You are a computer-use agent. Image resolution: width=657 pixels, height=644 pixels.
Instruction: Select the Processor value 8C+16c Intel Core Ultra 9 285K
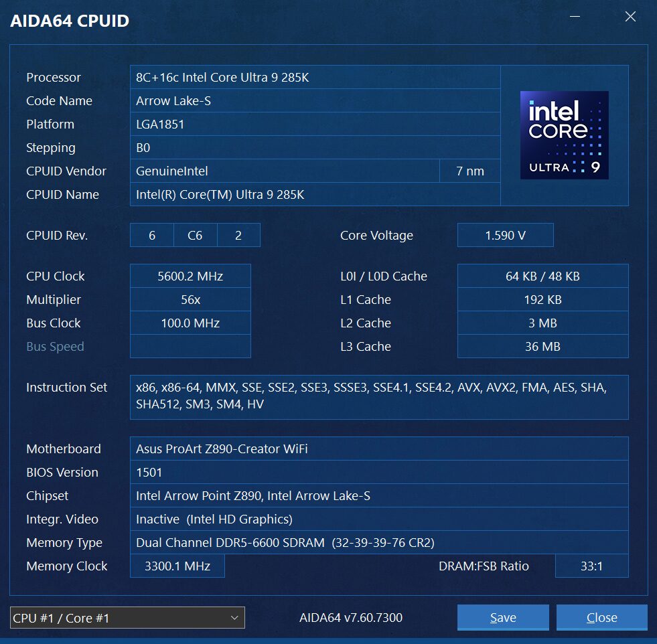pos(315,77)
